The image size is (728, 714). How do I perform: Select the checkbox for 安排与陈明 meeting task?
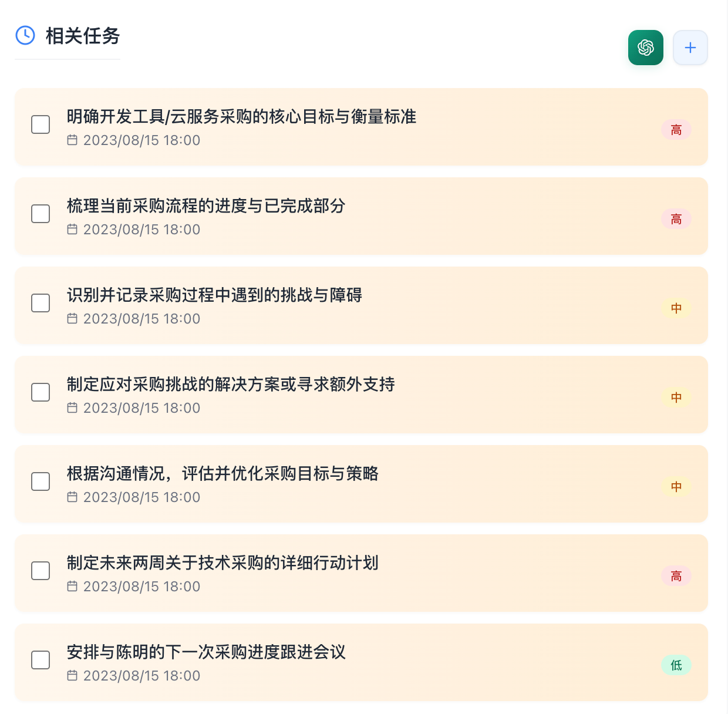41,660
